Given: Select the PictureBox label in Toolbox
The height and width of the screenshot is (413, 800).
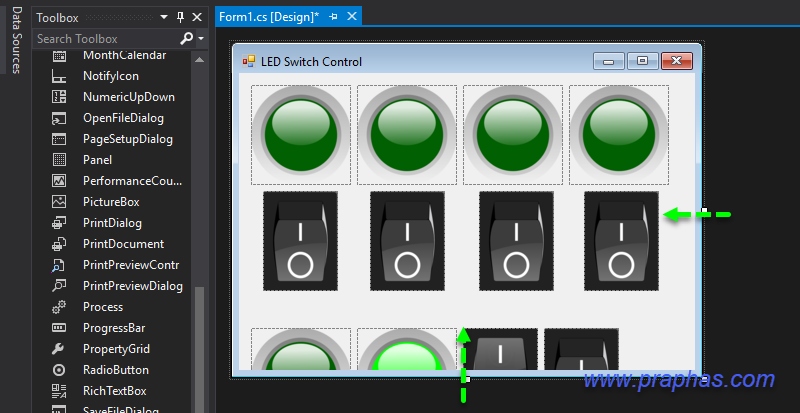Looking at the screenshot, I should (x=111, y=202).
